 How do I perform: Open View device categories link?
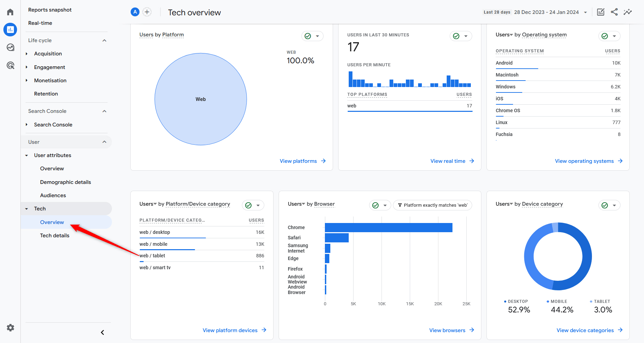[x=585, y=330]
